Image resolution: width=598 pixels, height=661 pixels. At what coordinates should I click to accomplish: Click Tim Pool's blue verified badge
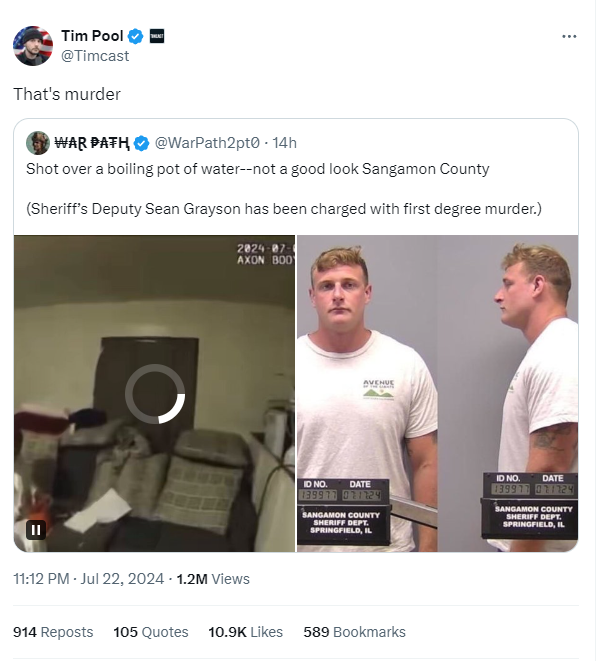tap(135, 36)
